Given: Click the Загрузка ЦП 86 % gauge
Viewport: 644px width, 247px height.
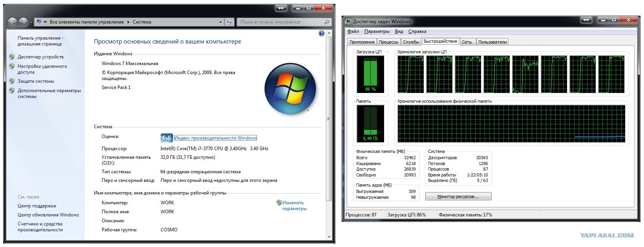Looking at the screenshot, I should [x=370, y=74].
